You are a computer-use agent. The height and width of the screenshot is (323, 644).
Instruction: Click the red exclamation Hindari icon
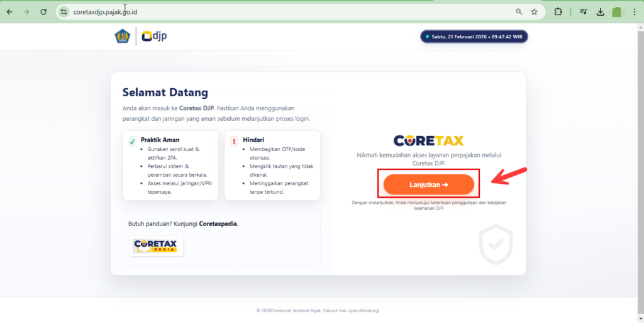[234, 142]
